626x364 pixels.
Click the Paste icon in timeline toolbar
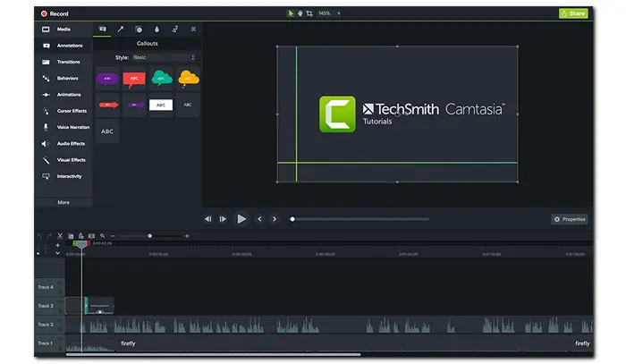[81, 236]
